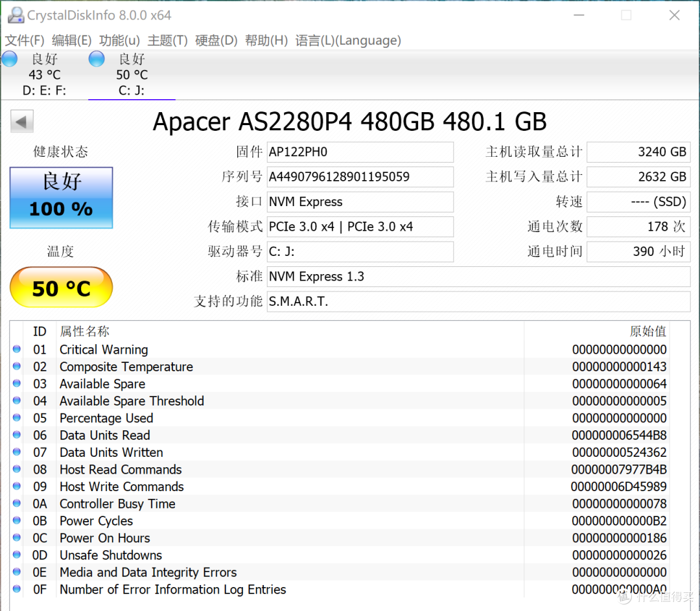Select the blue status orb for D: E: F: disk

tap(9, 59)
